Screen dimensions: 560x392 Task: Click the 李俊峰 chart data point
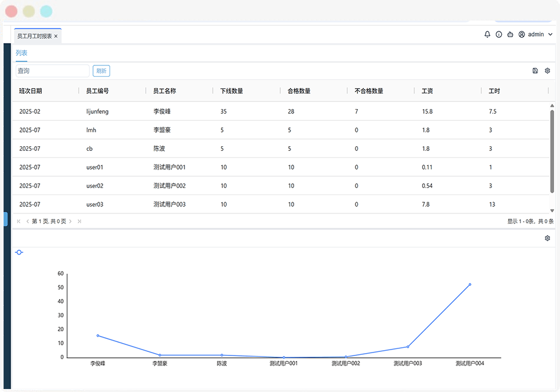coord(98,335)
